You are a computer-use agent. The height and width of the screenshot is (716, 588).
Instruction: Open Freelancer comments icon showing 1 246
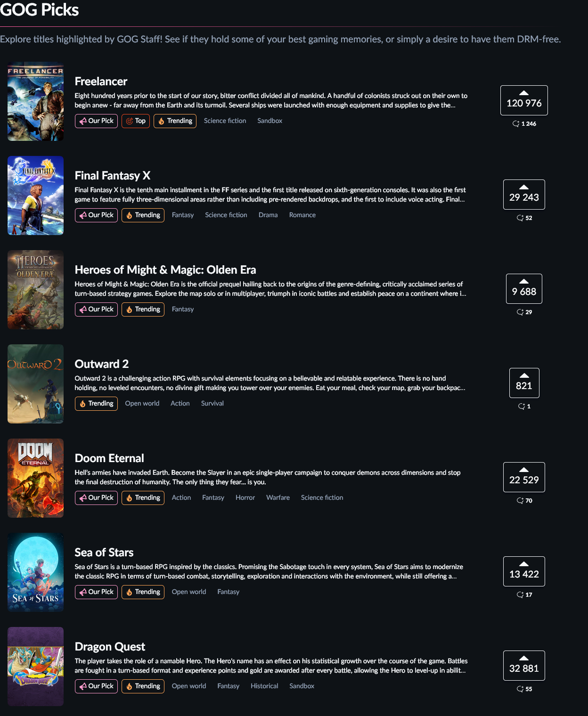(524, 124)
